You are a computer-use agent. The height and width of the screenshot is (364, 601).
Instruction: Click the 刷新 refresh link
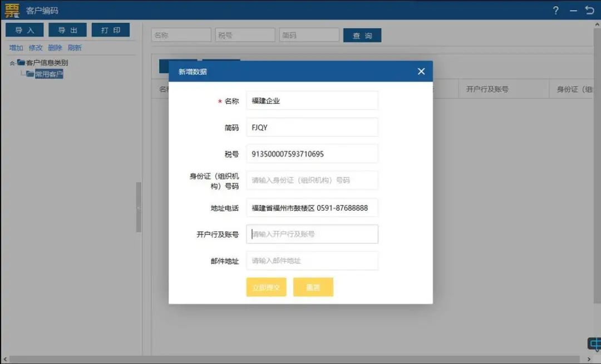75,48
